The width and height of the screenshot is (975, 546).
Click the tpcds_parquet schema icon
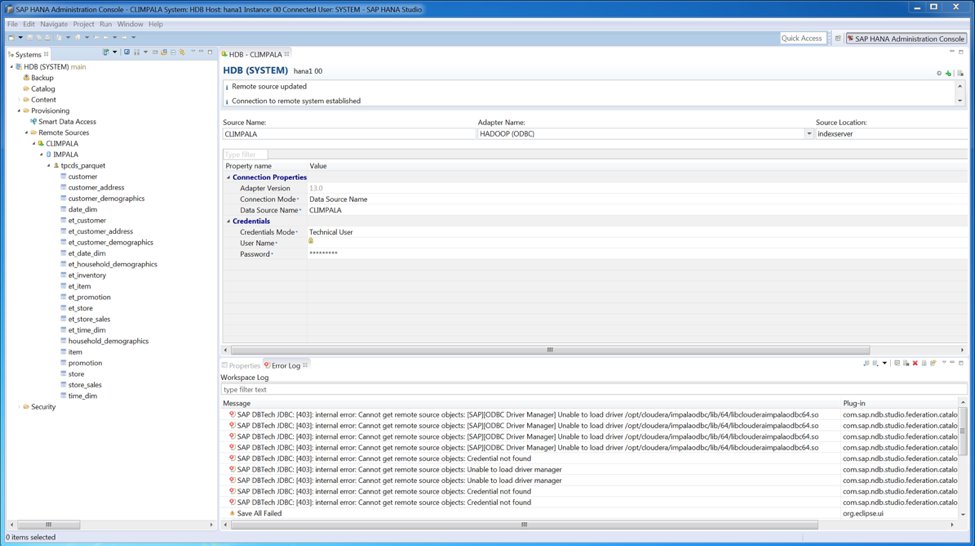[56, 165]
